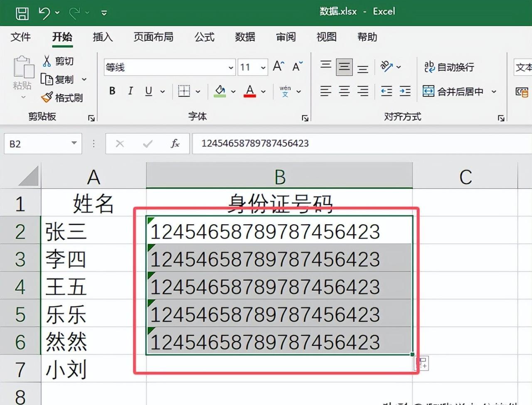Click the increase indent icon
The width and height of the screenshot is (532, 405).
(x=405, y=91)
